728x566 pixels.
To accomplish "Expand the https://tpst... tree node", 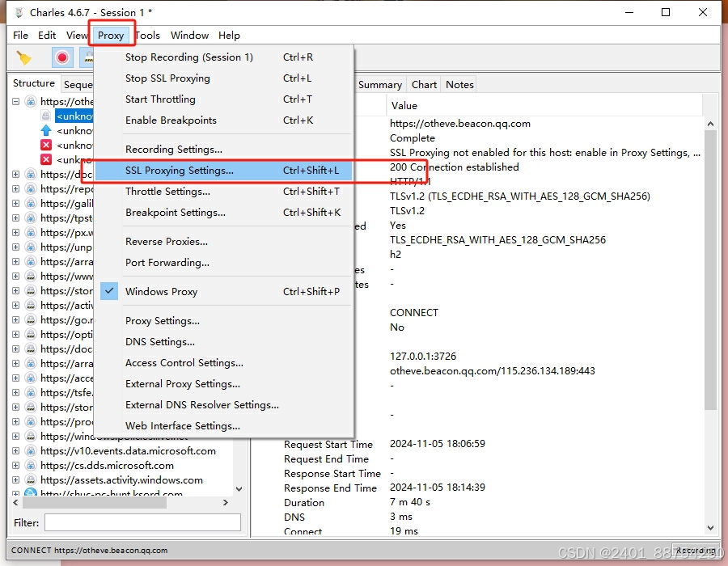I will pos(16,218).
